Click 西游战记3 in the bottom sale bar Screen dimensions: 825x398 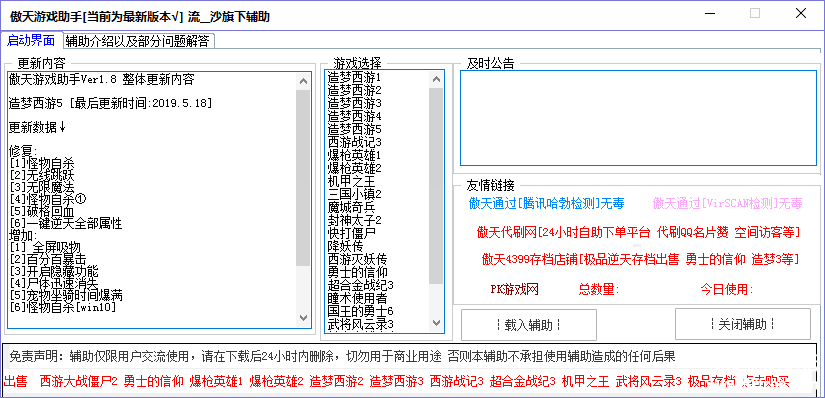(457, 381)
